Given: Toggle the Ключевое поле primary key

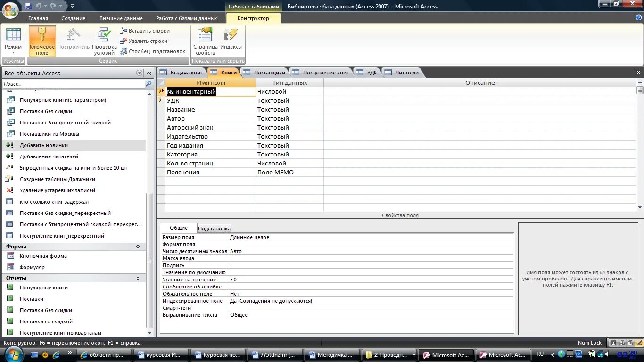Looking at the screenshot, I should tap(42, 41).
